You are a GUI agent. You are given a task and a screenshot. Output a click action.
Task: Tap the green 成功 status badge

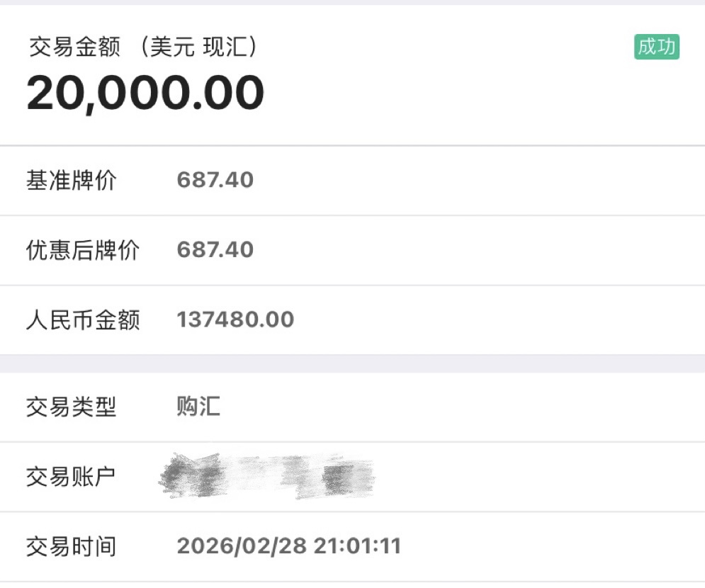(x=656, y=47)
